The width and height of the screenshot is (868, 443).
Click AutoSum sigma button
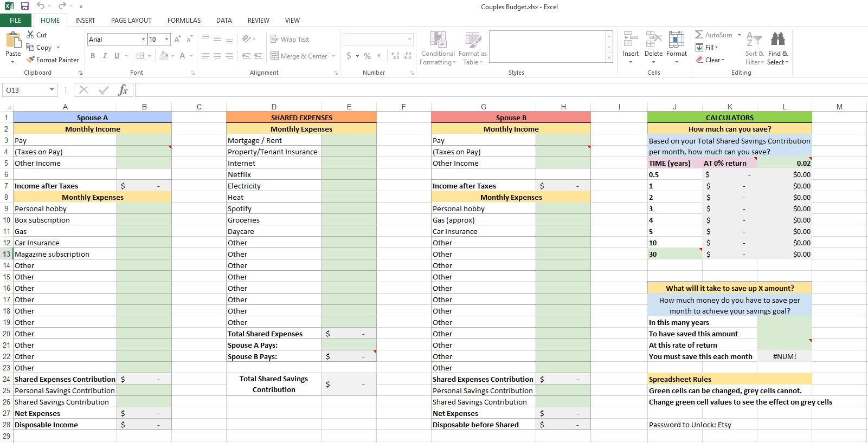click(713, 35)
